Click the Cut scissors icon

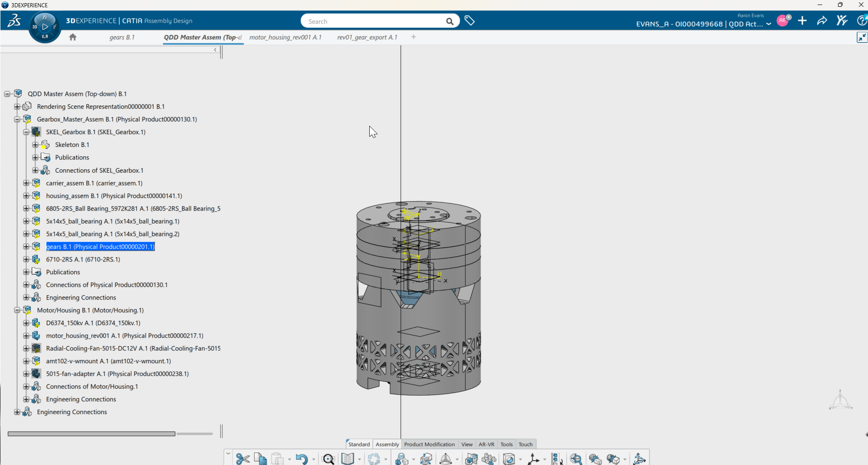243,459
